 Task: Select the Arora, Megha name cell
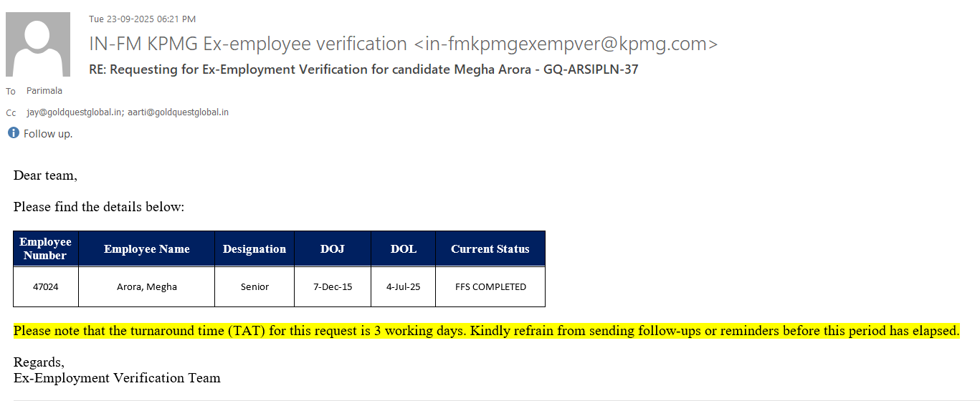pos(146,286)
